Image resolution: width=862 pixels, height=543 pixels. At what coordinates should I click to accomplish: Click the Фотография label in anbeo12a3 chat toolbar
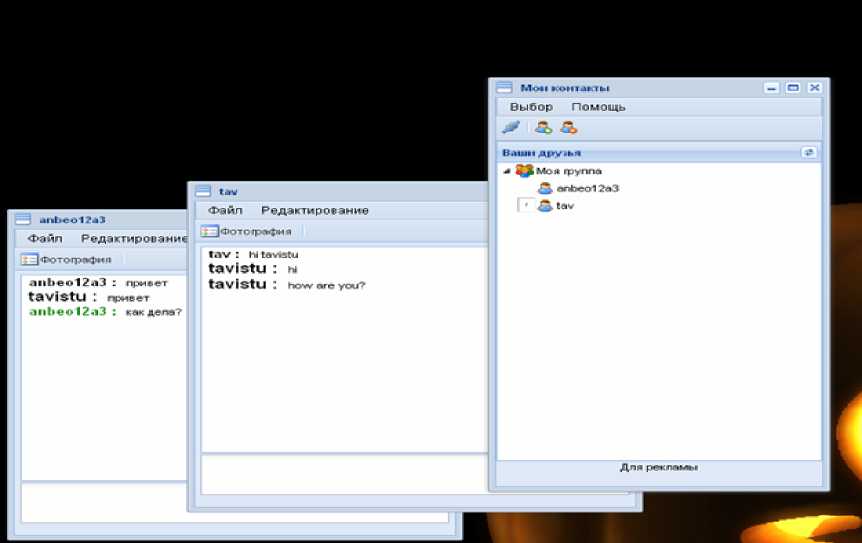(x=75, y=259)
